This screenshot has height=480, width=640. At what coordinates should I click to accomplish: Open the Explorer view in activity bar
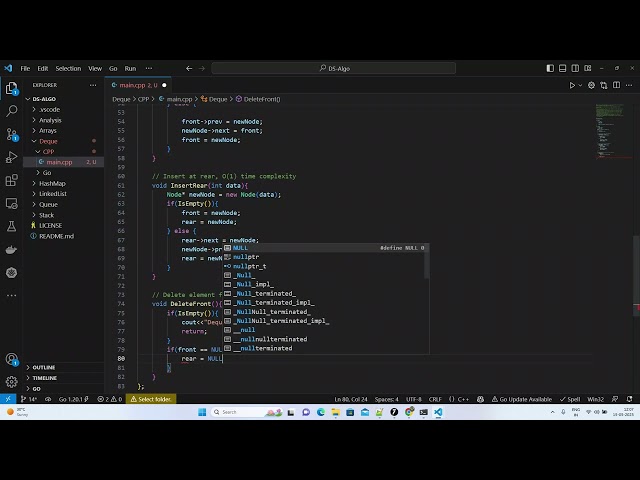point(11,88)
